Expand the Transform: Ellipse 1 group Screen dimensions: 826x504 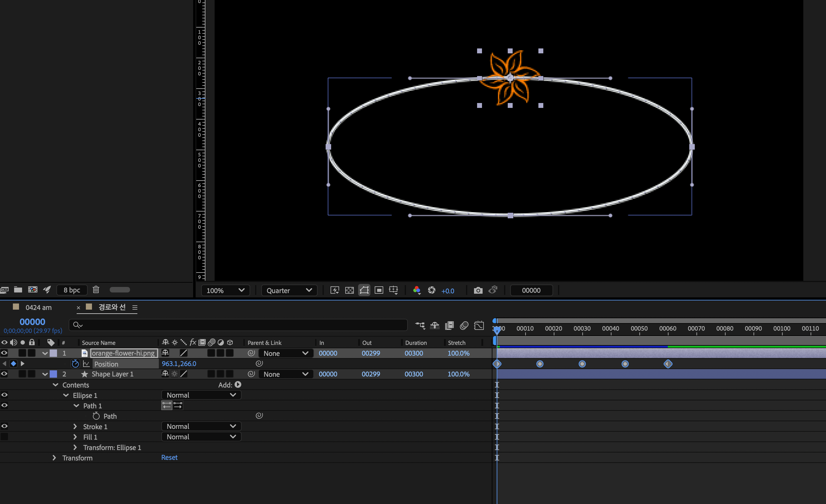(x=75, y=447)
